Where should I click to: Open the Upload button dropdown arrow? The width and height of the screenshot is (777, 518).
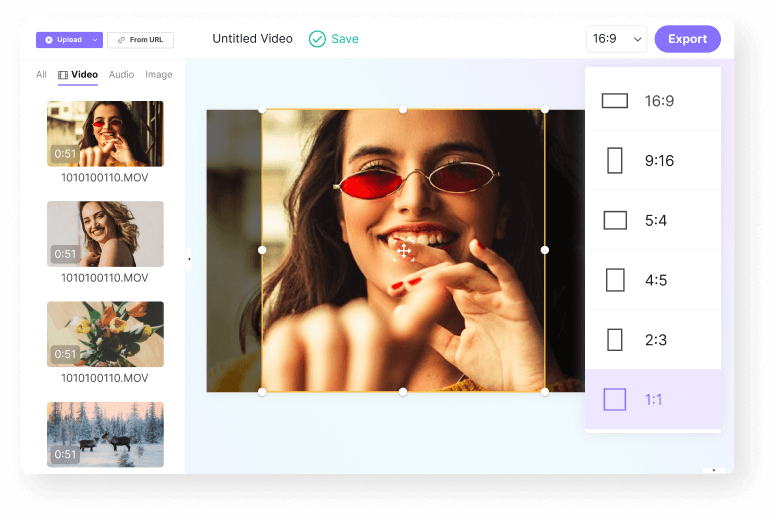point(95,40)
